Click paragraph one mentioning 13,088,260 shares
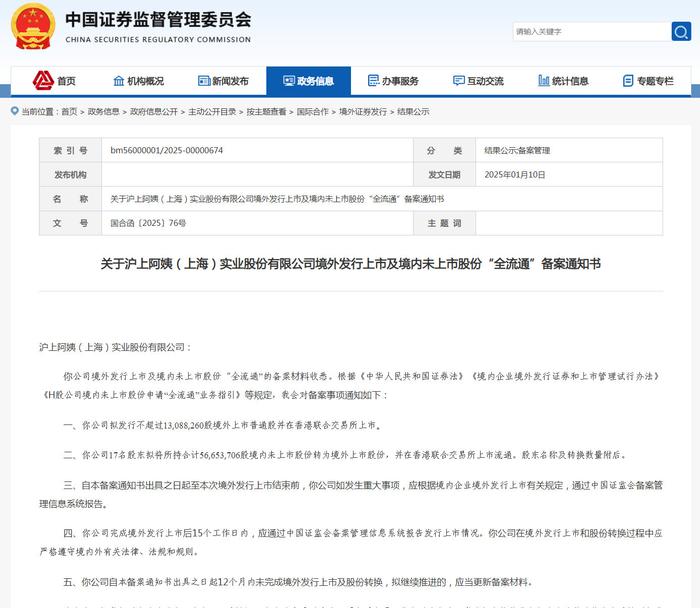The height and width of the screenshot is (608, 700). (x=222, y=425)
